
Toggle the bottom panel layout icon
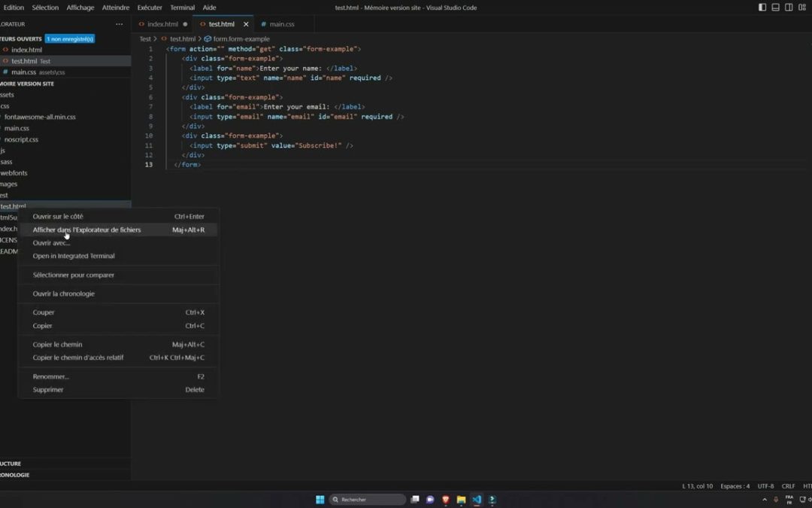pos(775,8)
